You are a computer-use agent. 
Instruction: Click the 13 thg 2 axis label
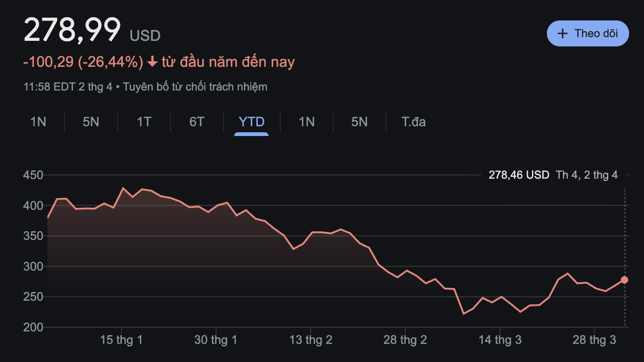[311, 340]
